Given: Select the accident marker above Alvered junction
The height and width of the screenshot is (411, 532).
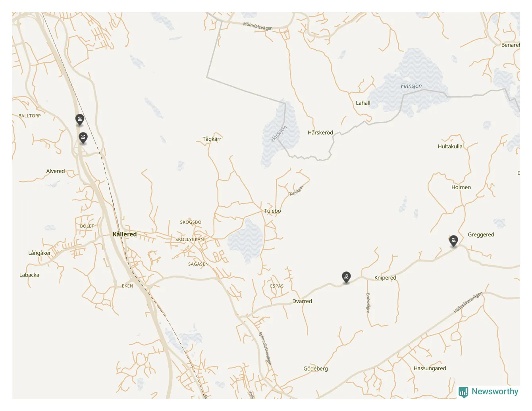Looking at the screenshot, I should pos(83,138).
